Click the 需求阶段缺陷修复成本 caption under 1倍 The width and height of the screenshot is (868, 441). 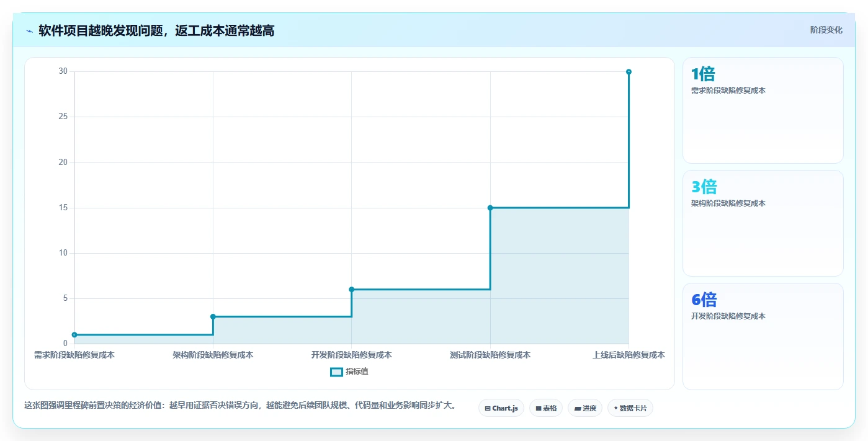click(728, 91)
